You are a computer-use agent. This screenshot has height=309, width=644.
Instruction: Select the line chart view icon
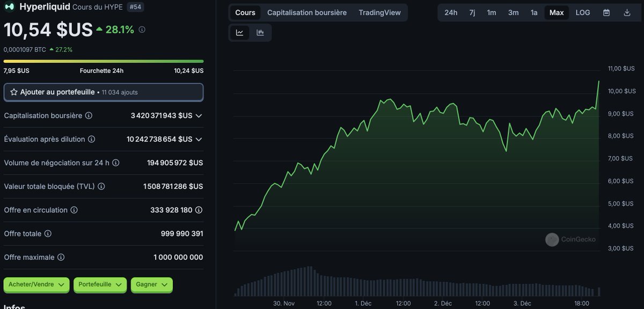[x=240, y=32]
